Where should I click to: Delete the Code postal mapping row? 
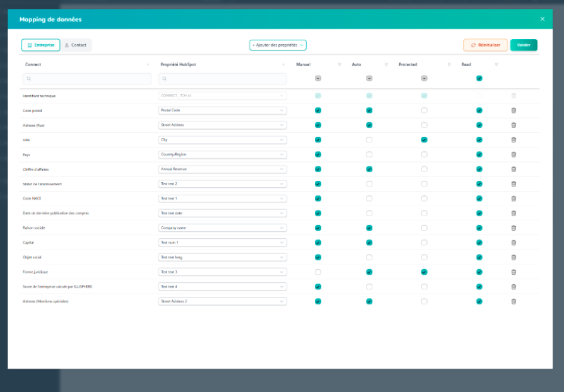click(514, 110)
